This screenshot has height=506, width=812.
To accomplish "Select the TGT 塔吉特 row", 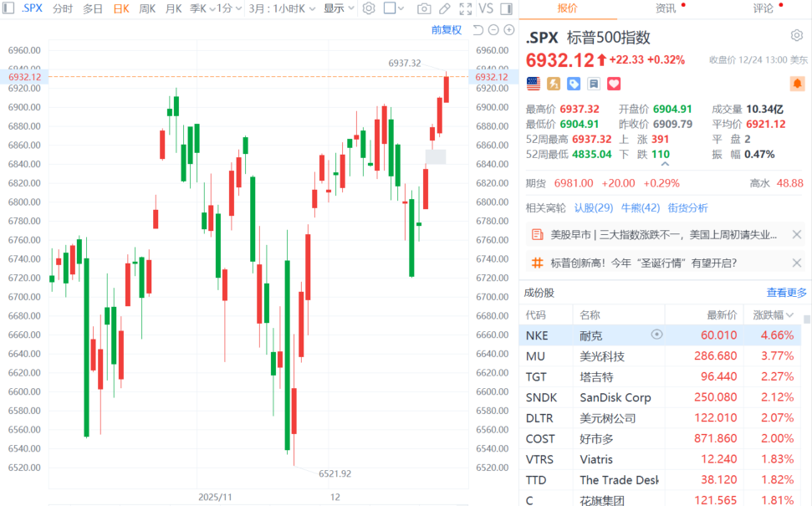I will [x=660, y=376].
